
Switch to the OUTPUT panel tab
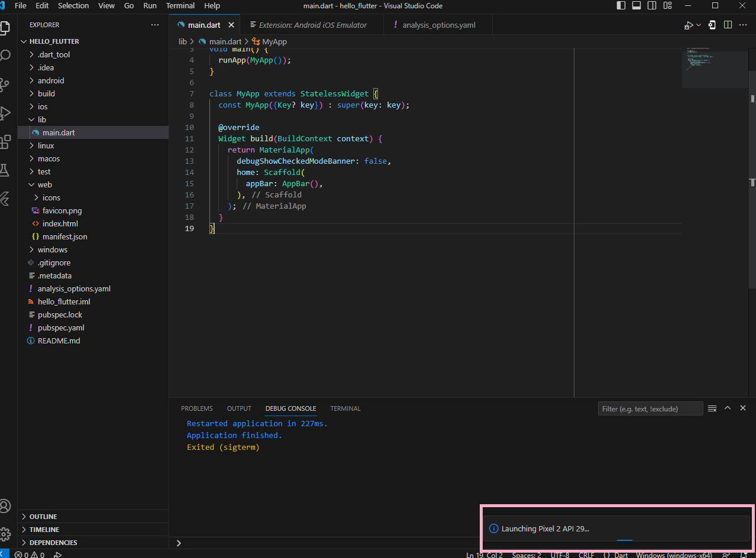[239, 408]
